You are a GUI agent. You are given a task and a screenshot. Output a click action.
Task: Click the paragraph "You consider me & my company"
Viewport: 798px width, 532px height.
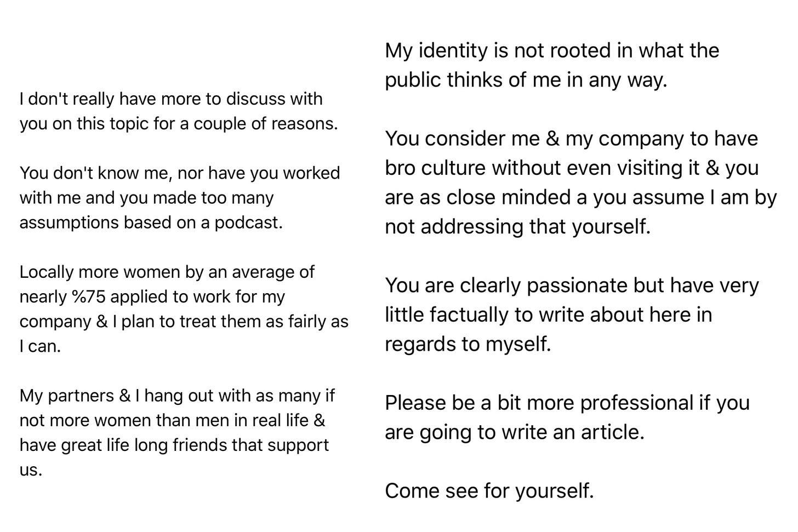(580, 182)
